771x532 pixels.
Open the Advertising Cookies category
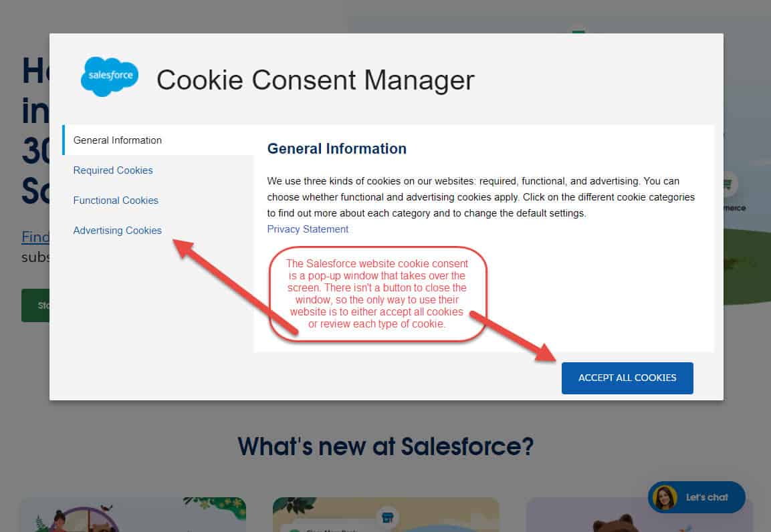tap(117, 231)
